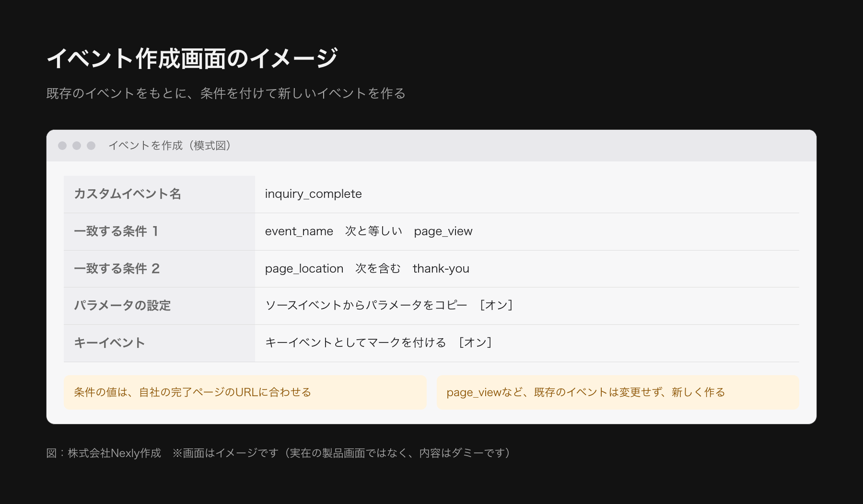Click the caption 図:株式会社Nexly作成

click(104, 453)
